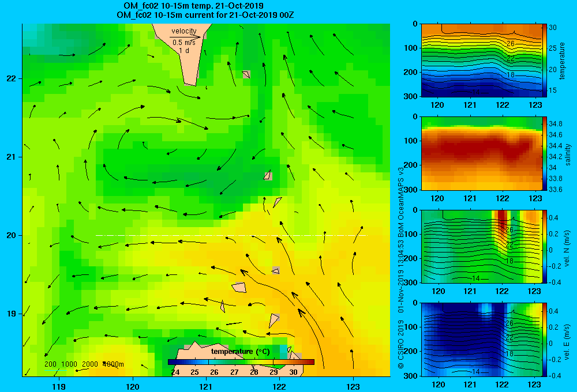Click longitude label '120' under the main map

(x=133, y=386)
